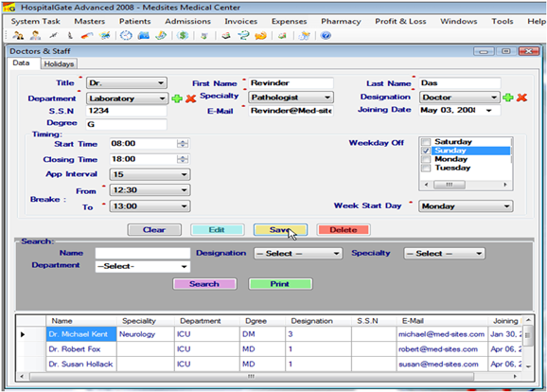Screen dimensions: 547x392
Task: Tick the Tuesday weekday off checkbox
Action: pos(426,168)
